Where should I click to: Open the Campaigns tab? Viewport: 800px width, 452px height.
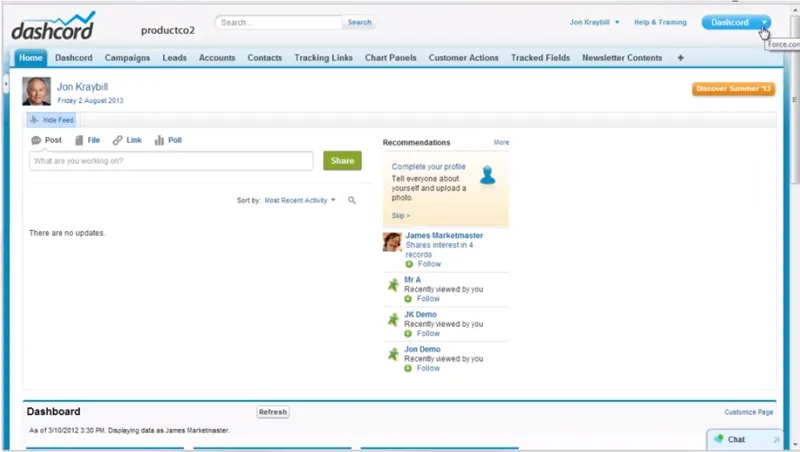click(x=128, y=58)
